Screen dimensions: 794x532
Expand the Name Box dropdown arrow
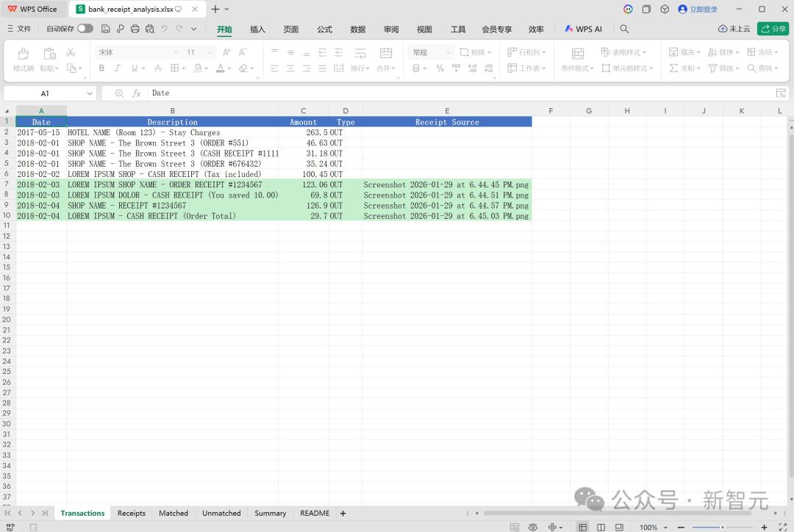click(90, 93)
